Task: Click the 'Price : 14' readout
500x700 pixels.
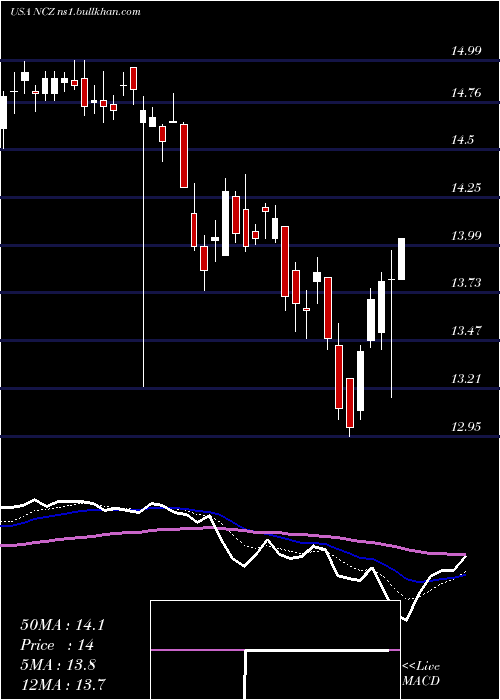Action: 57,645
